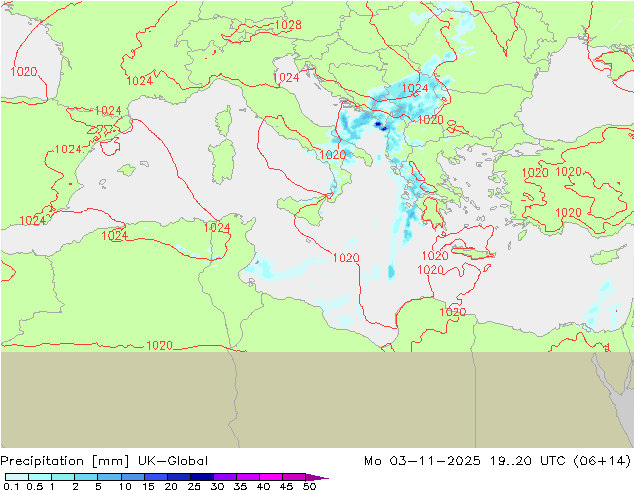Select the 35 mm violet legend swatch
The image size is (634, 490).
248,477
